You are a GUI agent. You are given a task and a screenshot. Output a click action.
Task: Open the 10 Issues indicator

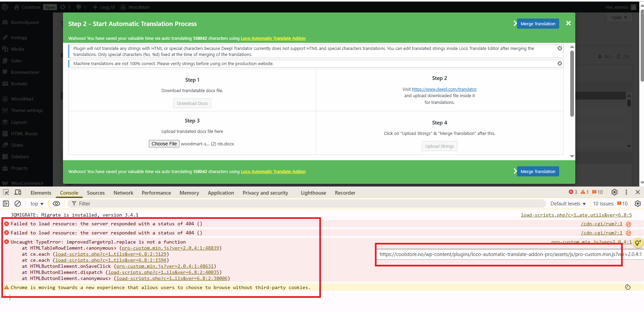tap(610, 204)
